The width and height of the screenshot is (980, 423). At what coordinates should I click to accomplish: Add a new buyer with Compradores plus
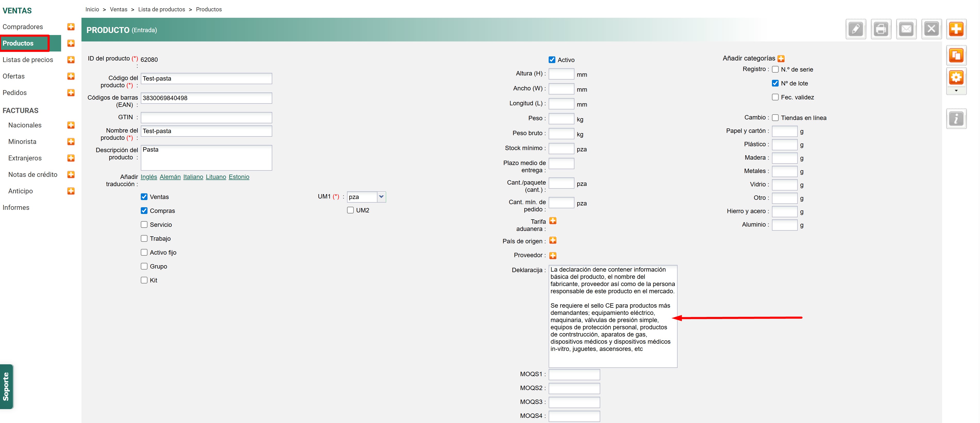(71, 27)
